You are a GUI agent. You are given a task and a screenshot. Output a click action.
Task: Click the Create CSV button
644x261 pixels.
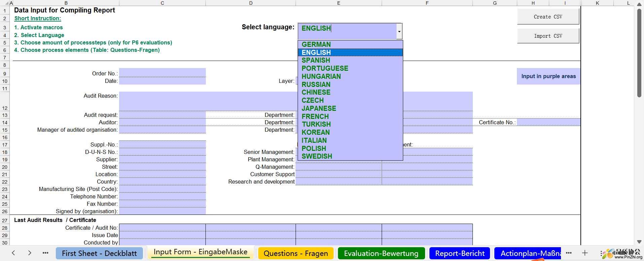point(548,17)
